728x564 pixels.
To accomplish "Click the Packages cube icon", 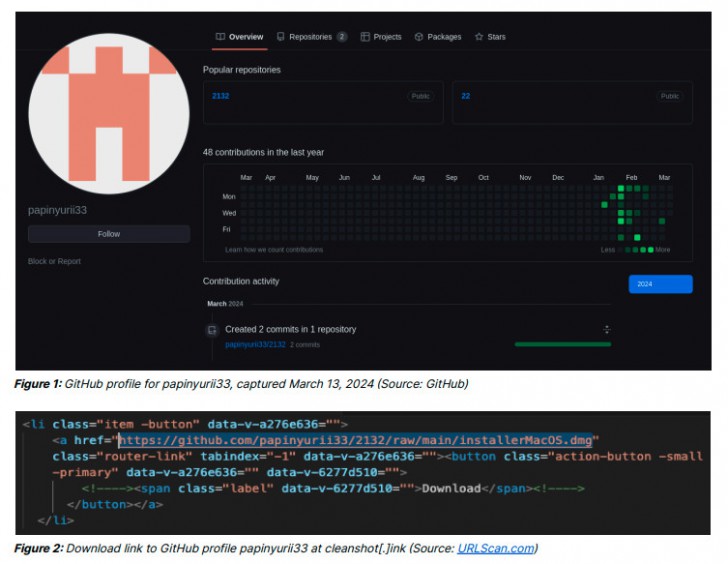I will [x=419, y=37].
